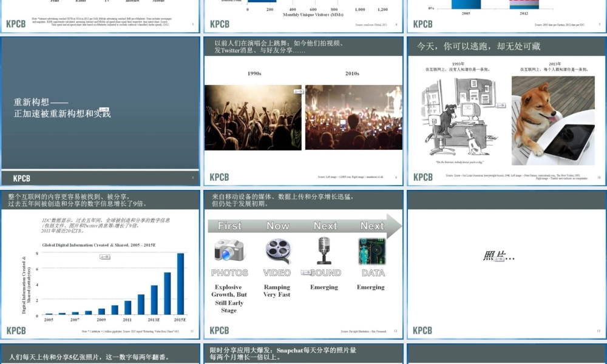Click 'Emerging' under SOUND
Image resolution: width=607 pixels, height=364 pixels.
[324, 287]
